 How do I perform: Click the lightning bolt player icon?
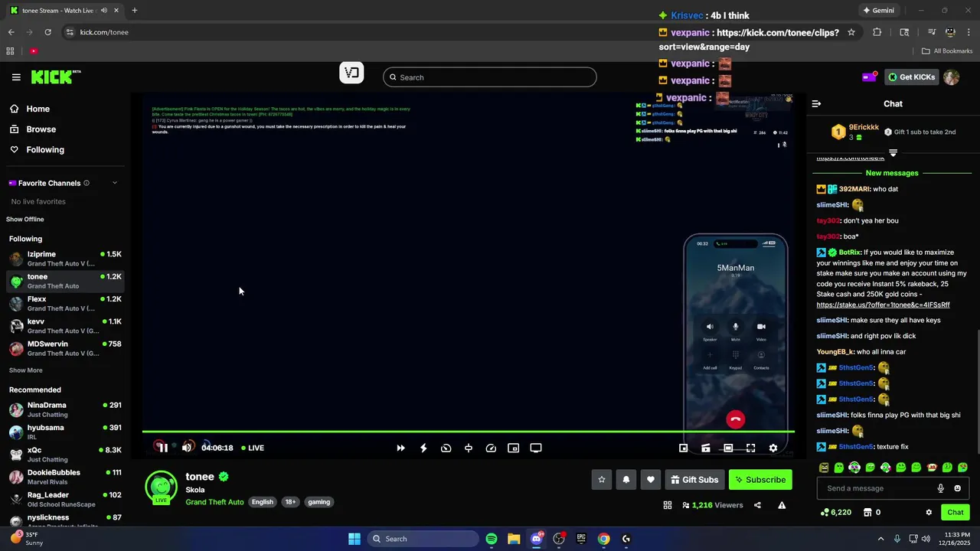coord(423,448)
